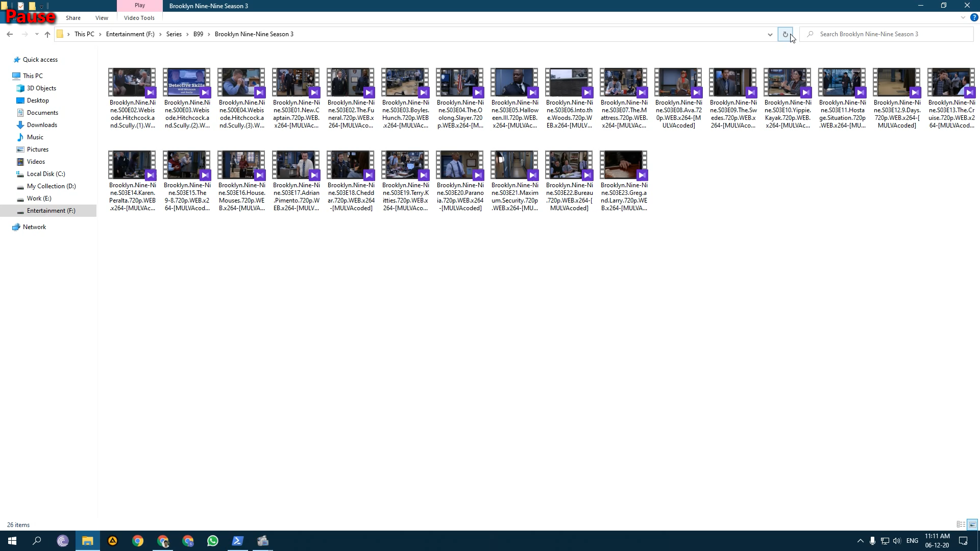Click Entertainment (F:) in breadcrumb path
Screen dimensions: 980x551
130,34
